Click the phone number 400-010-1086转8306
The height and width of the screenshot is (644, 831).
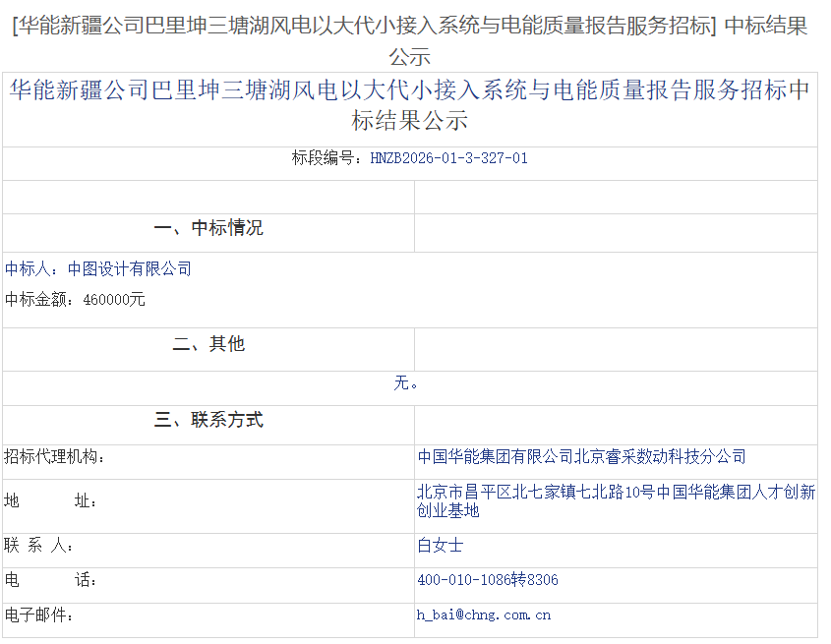point(487,580)
